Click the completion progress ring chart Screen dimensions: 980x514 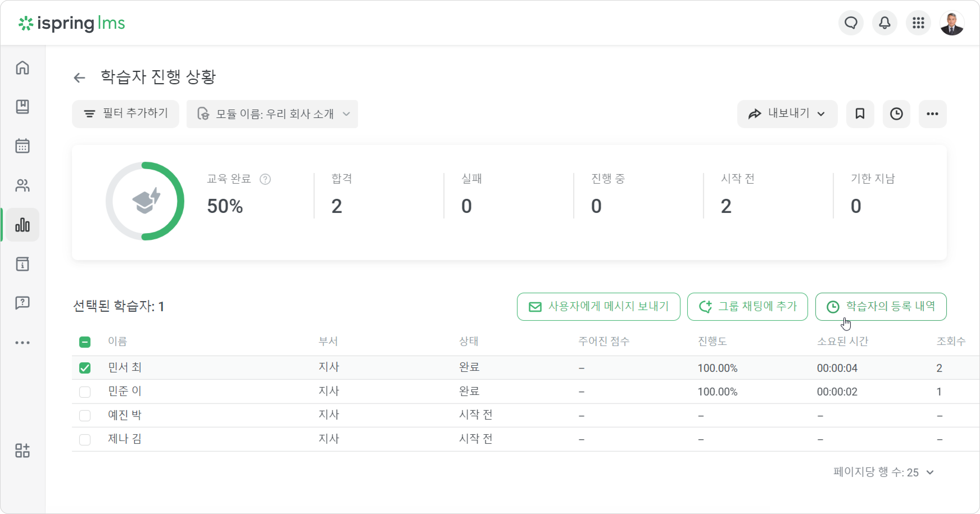pyautogui.click(x=145, y=201)
